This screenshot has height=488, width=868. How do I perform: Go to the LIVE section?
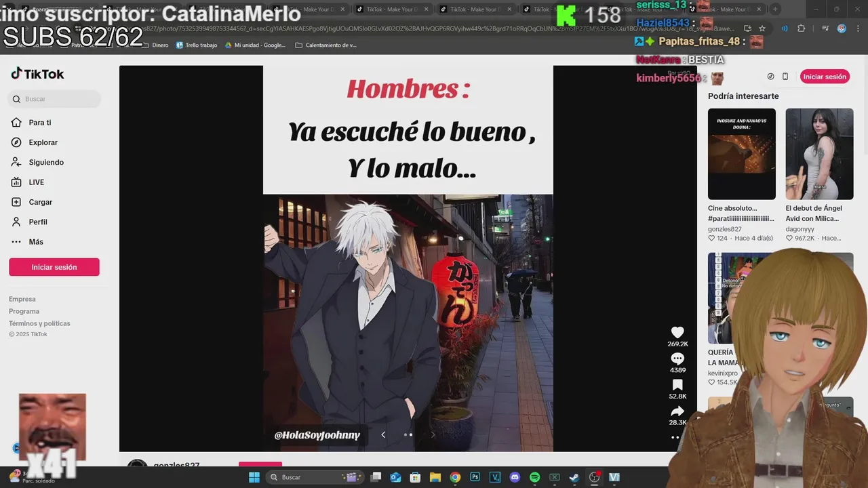coord(37,182)
